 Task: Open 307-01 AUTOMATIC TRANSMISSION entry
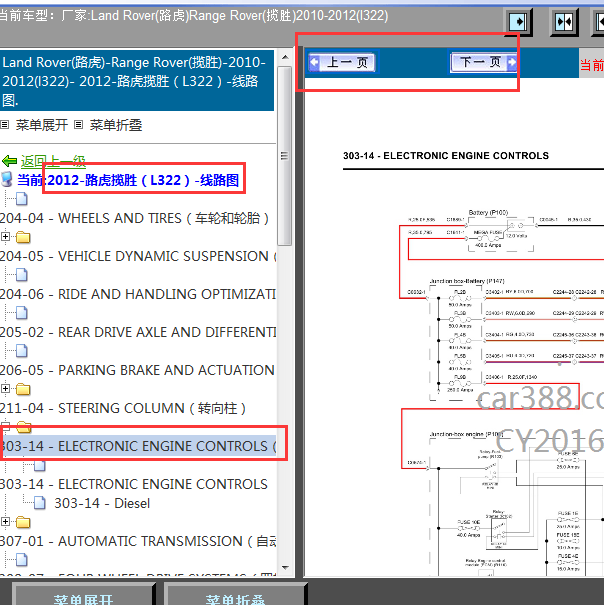pyautogui.click(x=138, y=541)
